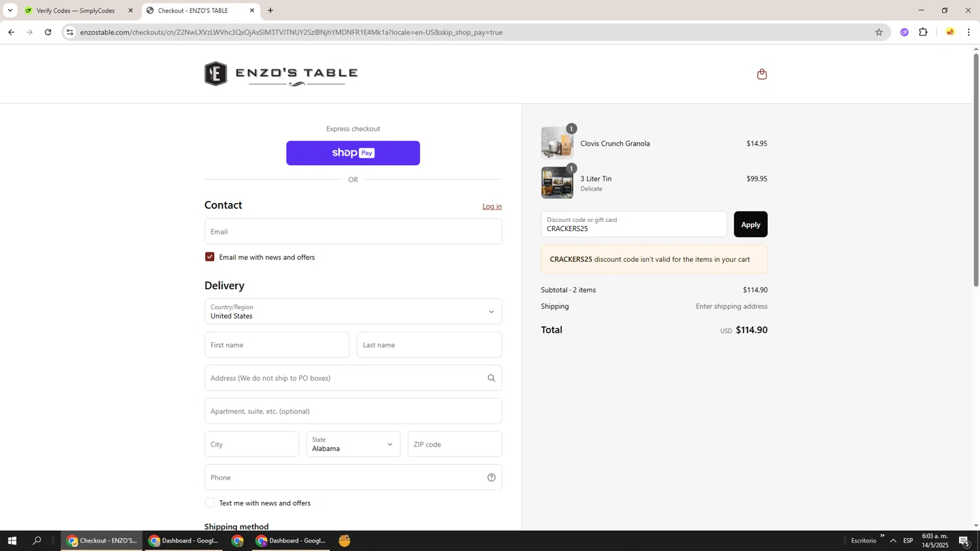
Task: Open Windows taskbar search
Action: coord(37,541)
